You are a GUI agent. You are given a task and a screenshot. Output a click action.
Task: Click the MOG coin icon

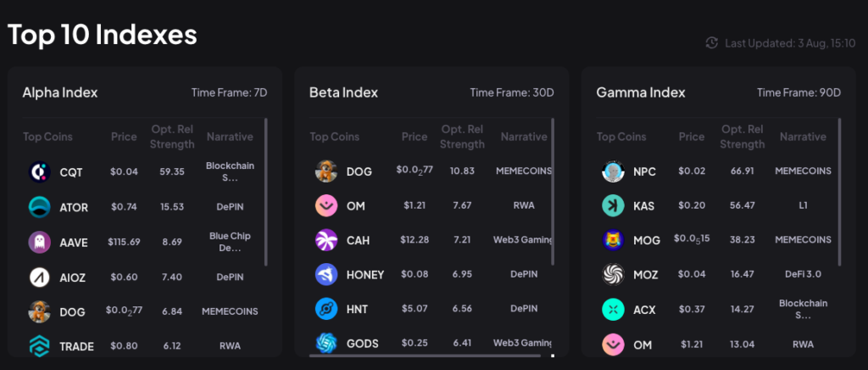pos(613,240)
